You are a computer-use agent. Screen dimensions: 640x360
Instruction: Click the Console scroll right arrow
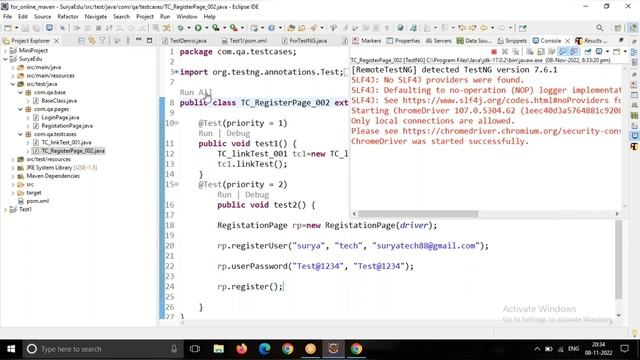click(617, 213)
